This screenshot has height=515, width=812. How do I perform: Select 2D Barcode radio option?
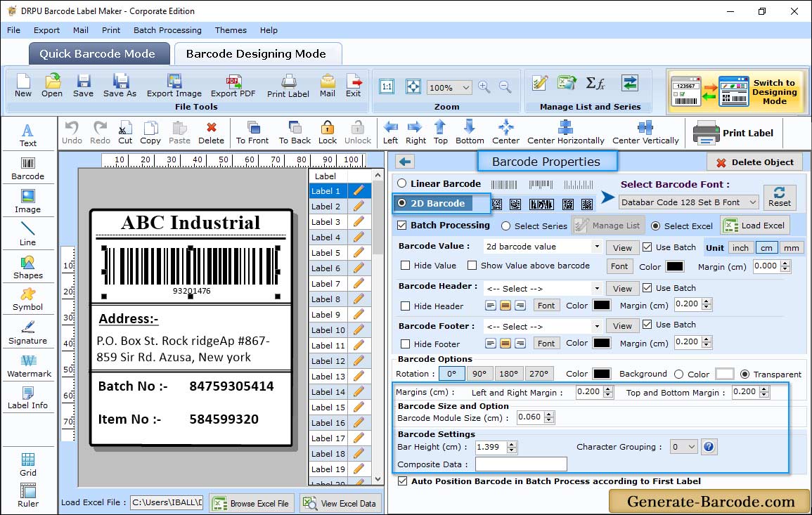(x=402, y=203)
